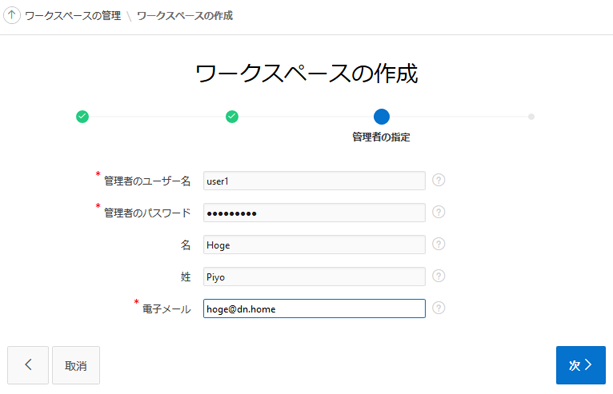Focus the admin username field containing user1

click(x=314, y=181)
